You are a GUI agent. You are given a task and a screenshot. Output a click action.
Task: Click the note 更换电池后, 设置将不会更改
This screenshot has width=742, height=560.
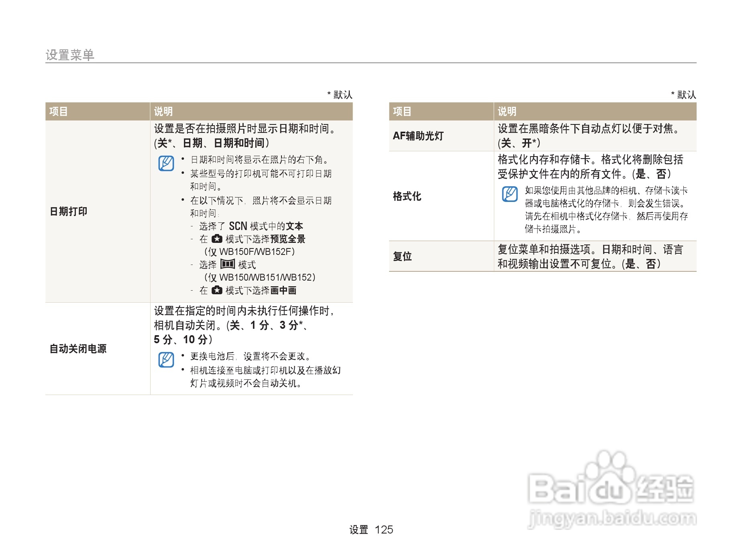[x=251, y=356]
